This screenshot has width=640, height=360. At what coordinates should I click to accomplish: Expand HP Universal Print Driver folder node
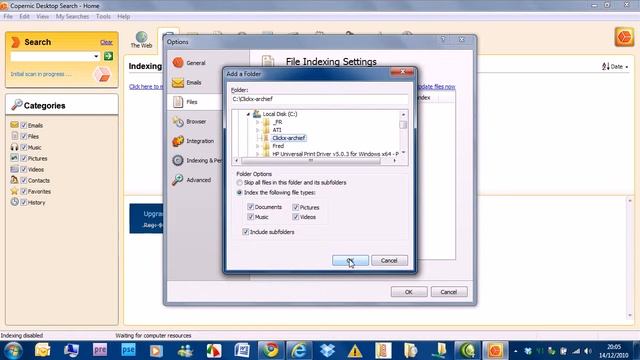(258, 154)
